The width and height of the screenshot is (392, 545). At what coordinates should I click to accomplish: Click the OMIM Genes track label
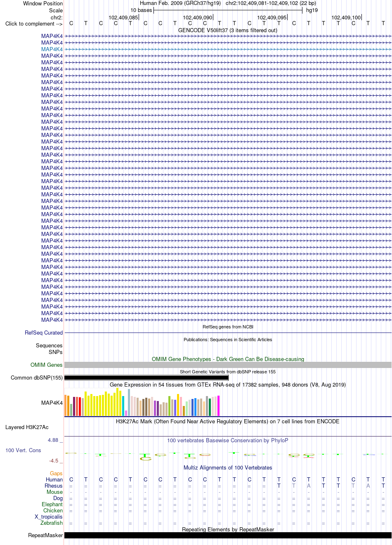coord(47,365)
